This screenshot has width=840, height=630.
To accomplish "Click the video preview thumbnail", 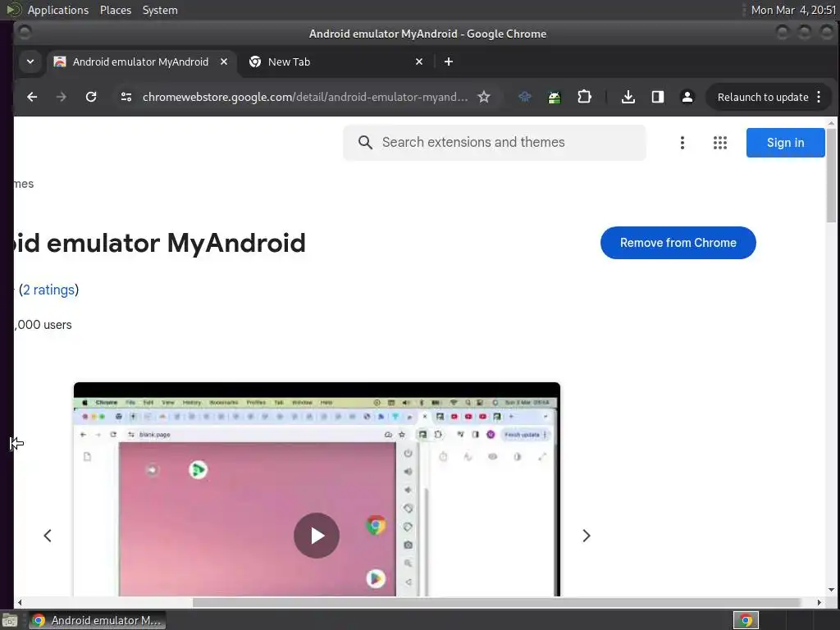I will (x=317, y=489).
